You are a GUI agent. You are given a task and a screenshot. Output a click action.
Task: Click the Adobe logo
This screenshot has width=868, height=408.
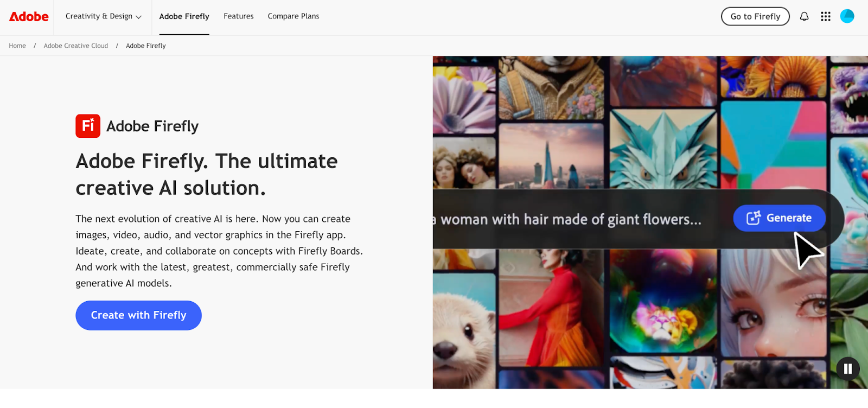click(x=29, y=17)
